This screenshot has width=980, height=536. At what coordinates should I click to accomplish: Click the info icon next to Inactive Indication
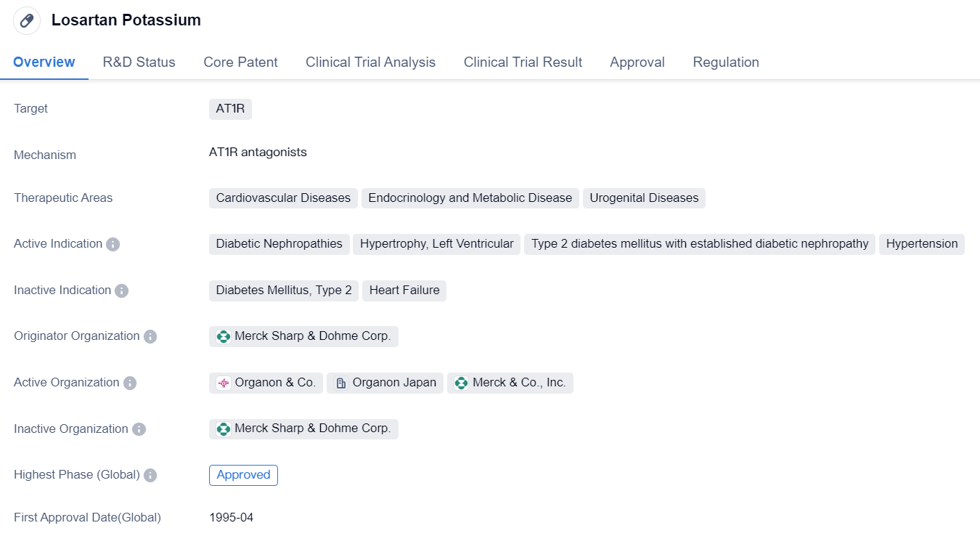[121, 291]
